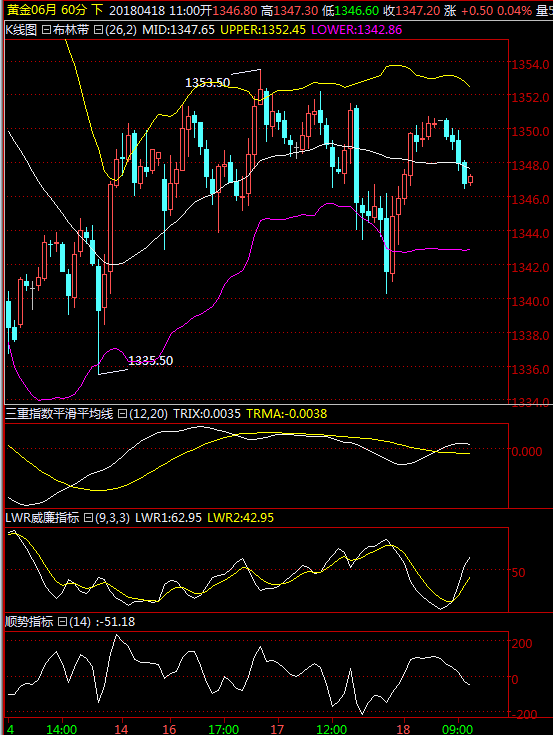
Task: Click the 09:00 time axis label
Action: pos(457,729)
